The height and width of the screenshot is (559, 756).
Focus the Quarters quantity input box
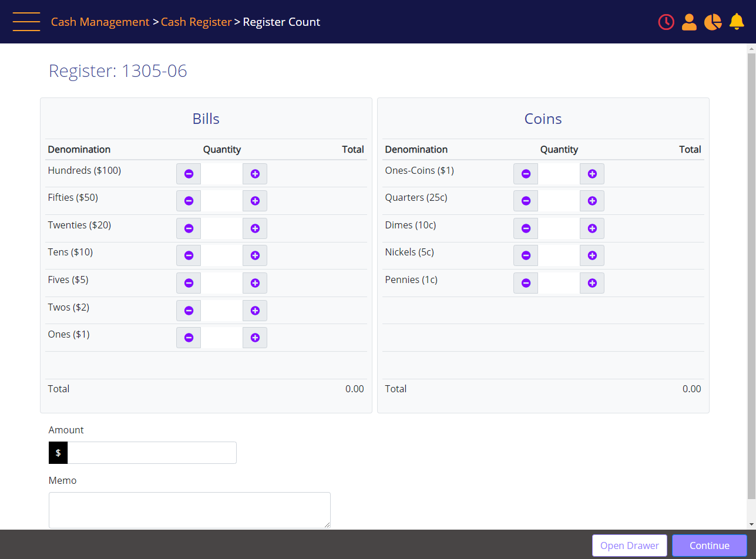559,201
